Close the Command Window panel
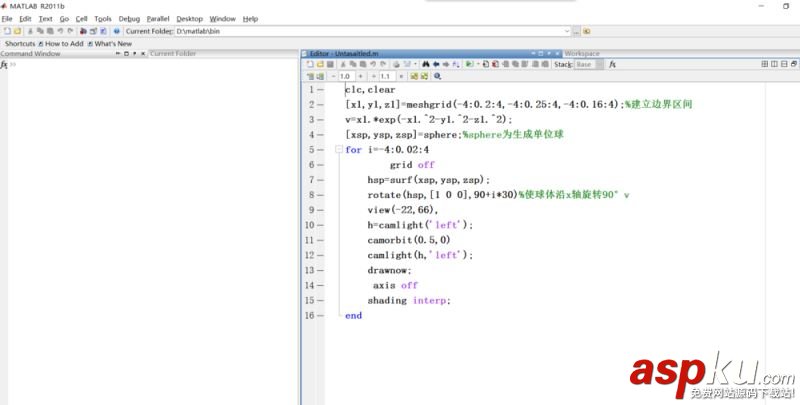The image size is (800, 405). pyautogui.click(x=143, y=53)
